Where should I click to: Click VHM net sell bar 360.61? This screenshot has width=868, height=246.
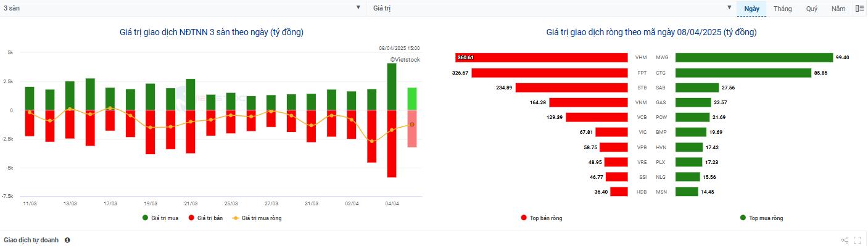542,57
